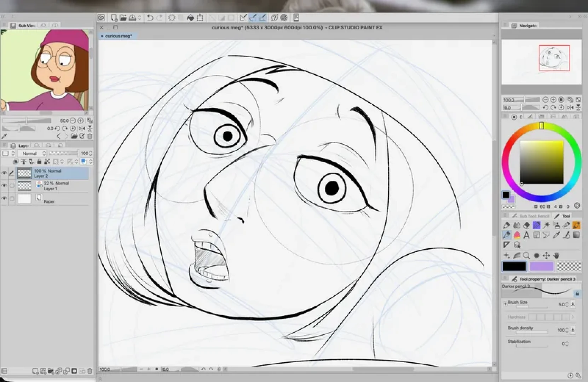Select the Layer palette tab

pos(20,146)
